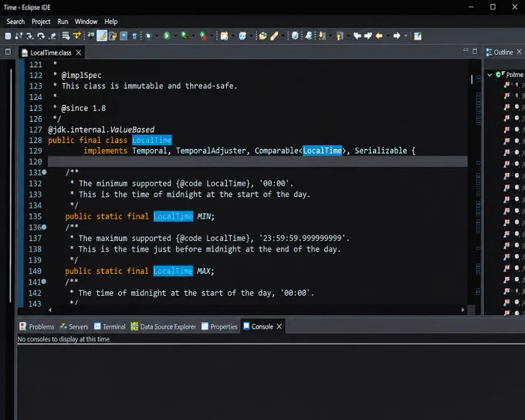This screenshot has height=420, width=525.
Task: Click the Open Type folder icon
Action: click(x=263, y=36)
